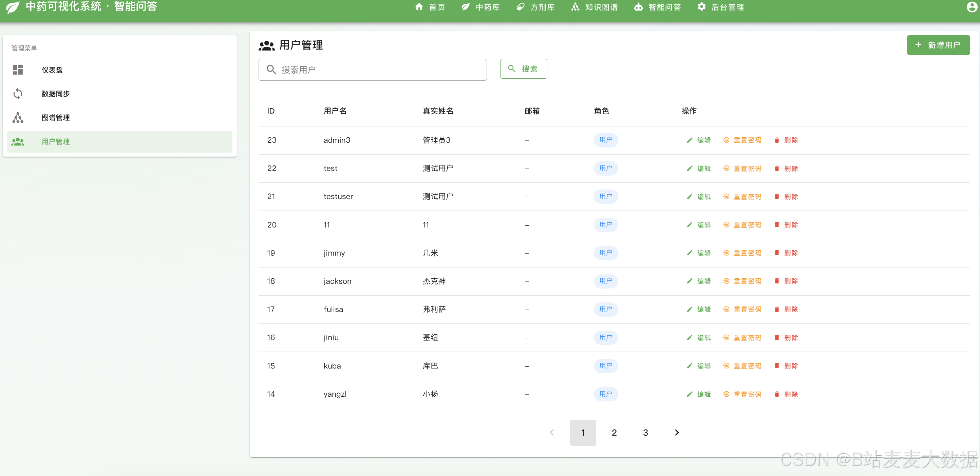Image resolution: width=980 pixels, height=476 pixels.
Task: Click the 用户 role chip for testuser
Action: click(x=606, y=197)
